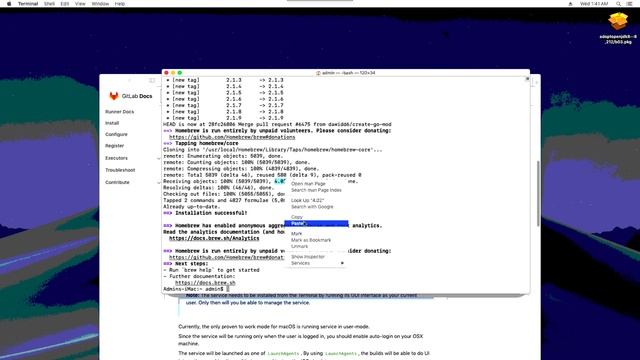Open the github.com Homebrew donations URL near top
Screen dimensions: 640x360
point(232,137)
